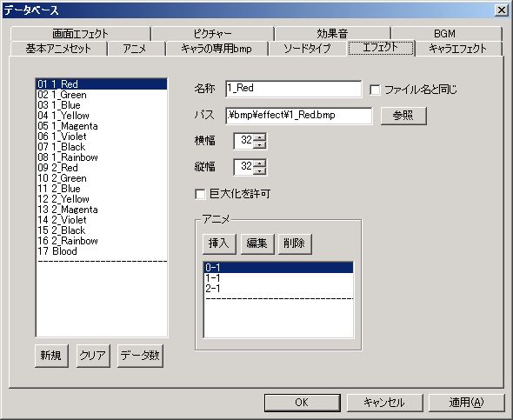Increase the 縦幅 height spinner value
513x420 pixels.
click(x=259, y=163)
